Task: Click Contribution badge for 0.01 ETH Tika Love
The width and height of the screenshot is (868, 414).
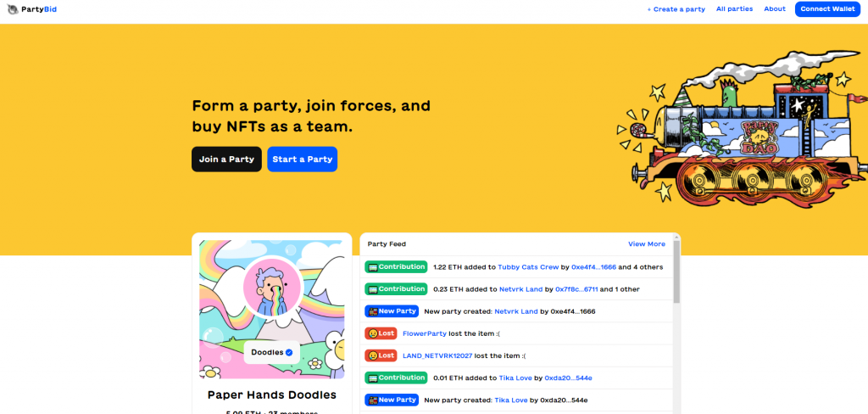Action: tap(396, 378)
